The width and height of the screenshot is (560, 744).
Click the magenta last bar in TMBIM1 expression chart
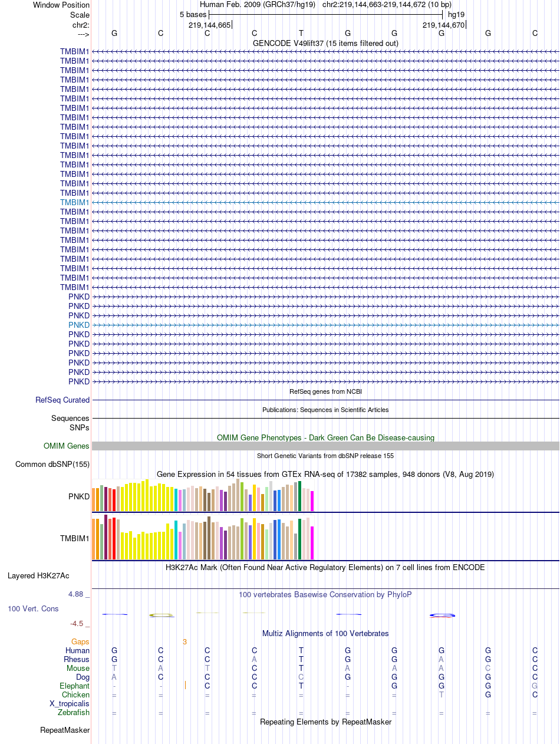[312, 543]
